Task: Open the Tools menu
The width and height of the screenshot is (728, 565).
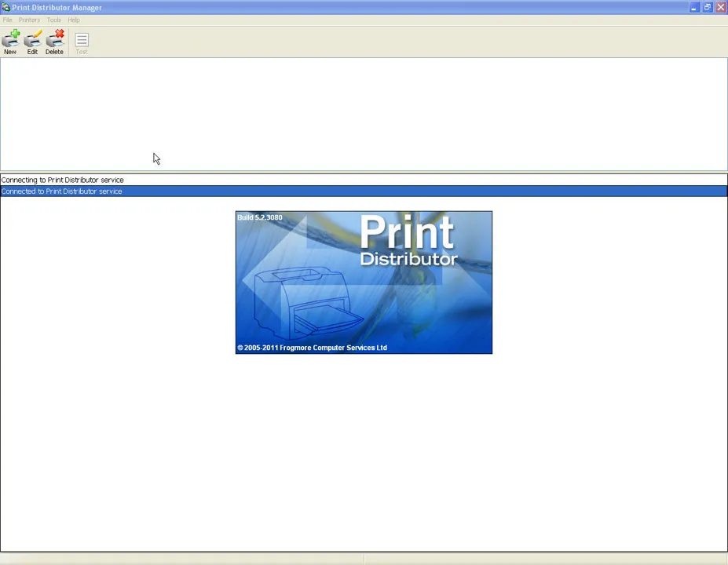Action: tap(54, 20)
